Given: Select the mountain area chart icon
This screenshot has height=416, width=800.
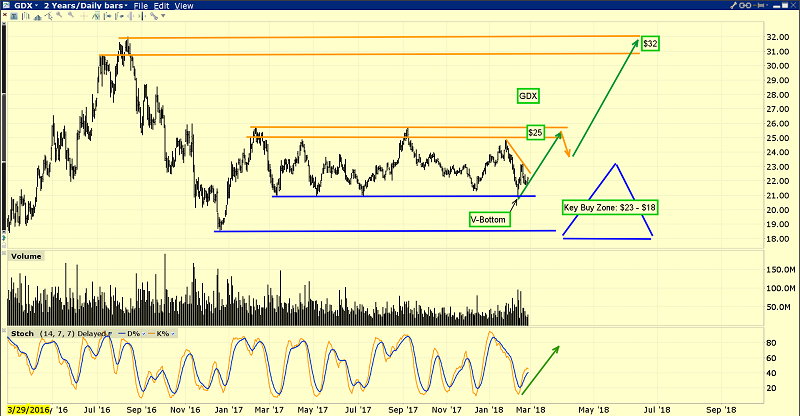Looking at the screenshot, I should point(37,17).
